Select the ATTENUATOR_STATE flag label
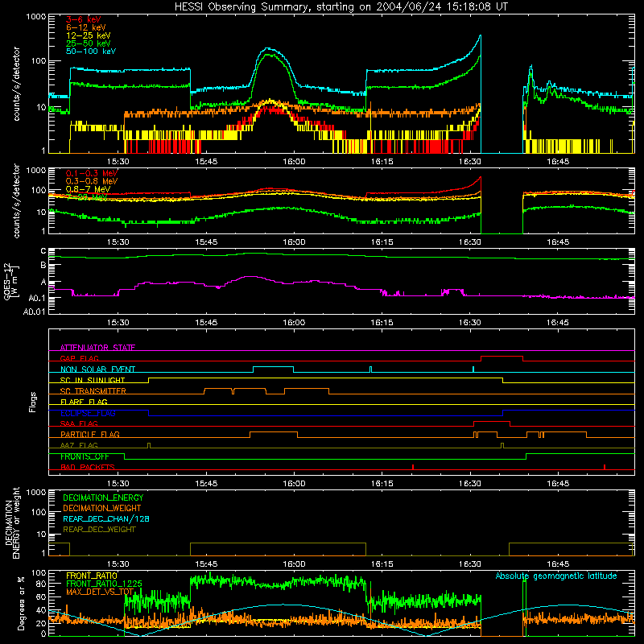The width and height of the screenshot is (644, 644). pos(97,348)
